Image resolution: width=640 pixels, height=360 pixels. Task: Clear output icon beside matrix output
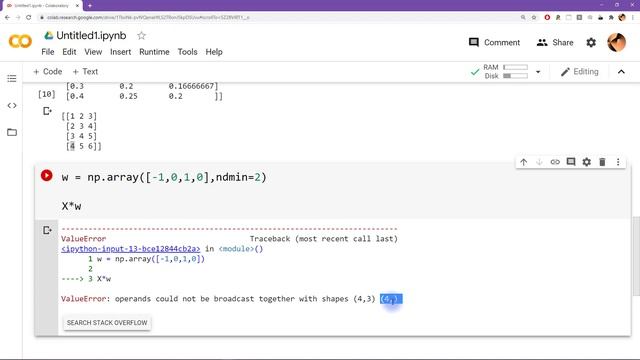tap(47, 111)
